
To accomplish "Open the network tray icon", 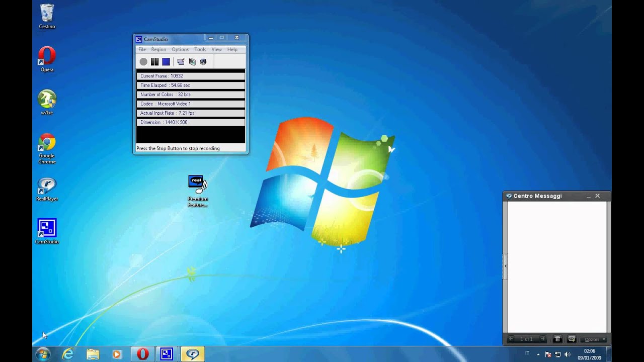I will (558, 354).
